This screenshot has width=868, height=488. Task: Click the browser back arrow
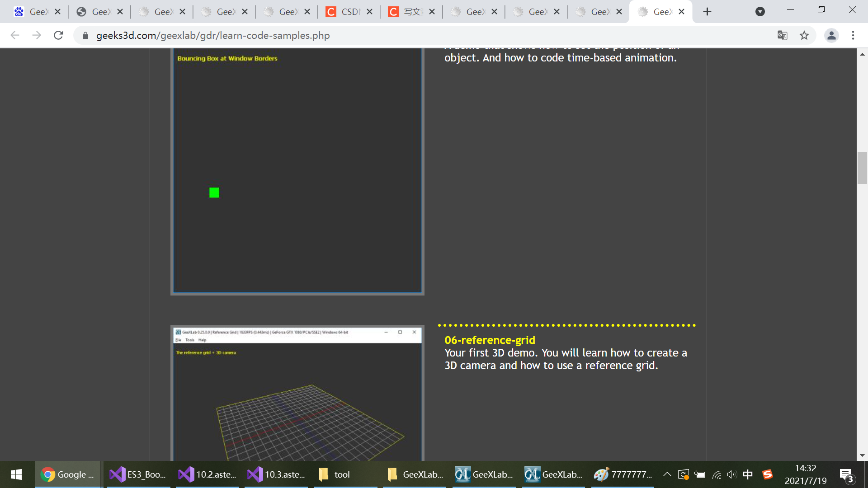point(15,35)
